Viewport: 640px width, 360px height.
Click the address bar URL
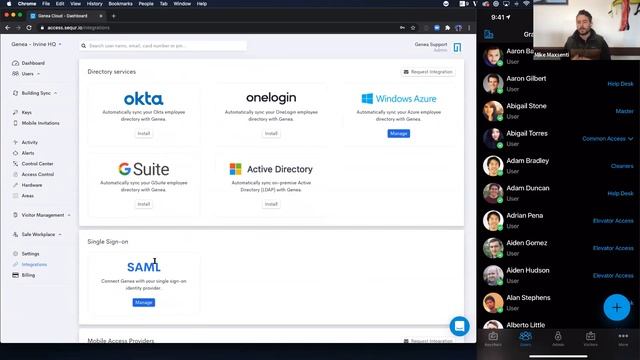(78, 28)
